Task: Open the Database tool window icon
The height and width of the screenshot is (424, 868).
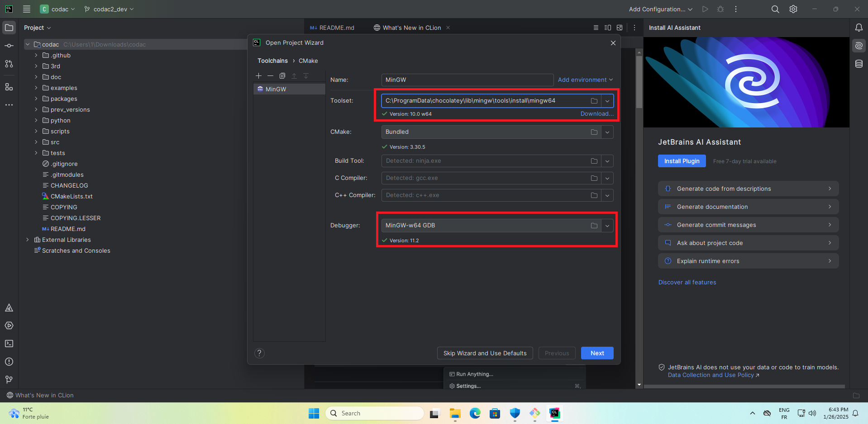Action: (858, 64)
